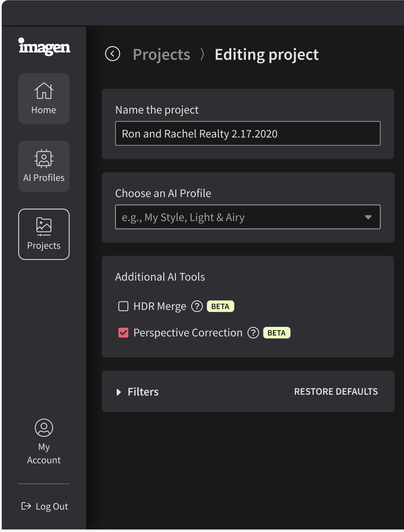Uncheck Perspective Correction checkbox
Screen dimensions: 404x532
pyautogui.click(x=123, y=333)
